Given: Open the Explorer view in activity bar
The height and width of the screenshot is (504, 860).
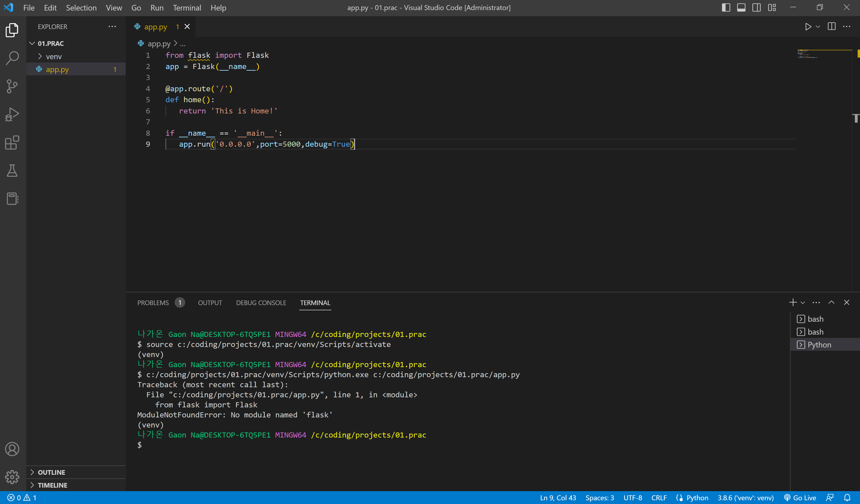Looking at the screenshot, I should pyautogui.click(x=12, y=30).
